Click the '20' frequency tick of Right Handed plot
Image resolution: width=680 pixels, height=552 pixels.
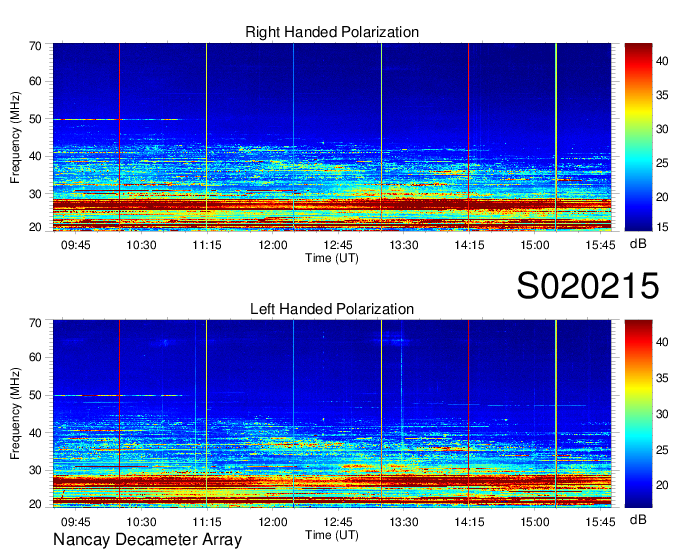(x=35, y=227)
